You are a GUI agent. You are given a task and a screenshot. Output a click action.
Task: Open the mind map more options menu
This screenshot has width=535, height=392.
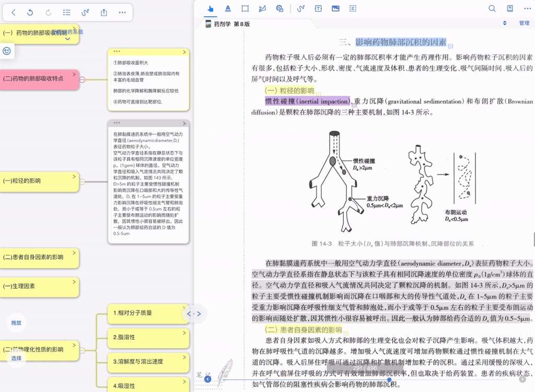pos(122,13)
